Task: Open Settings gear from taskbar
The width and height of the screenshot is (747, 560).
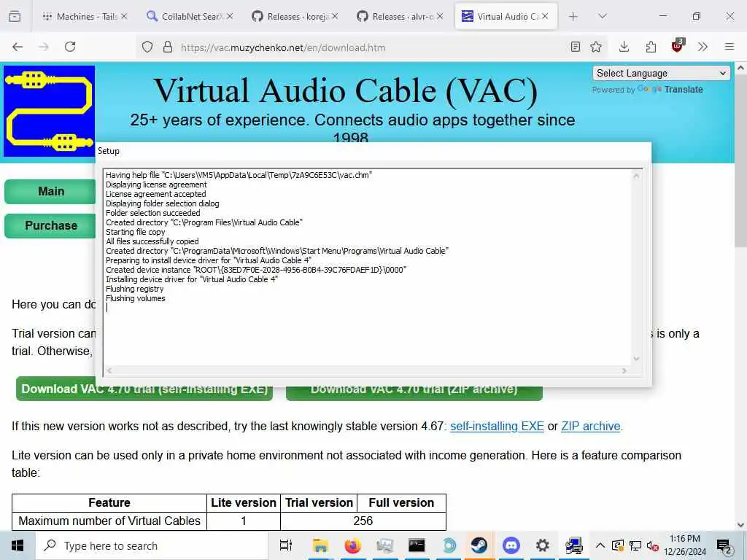Action: point(542,545)
